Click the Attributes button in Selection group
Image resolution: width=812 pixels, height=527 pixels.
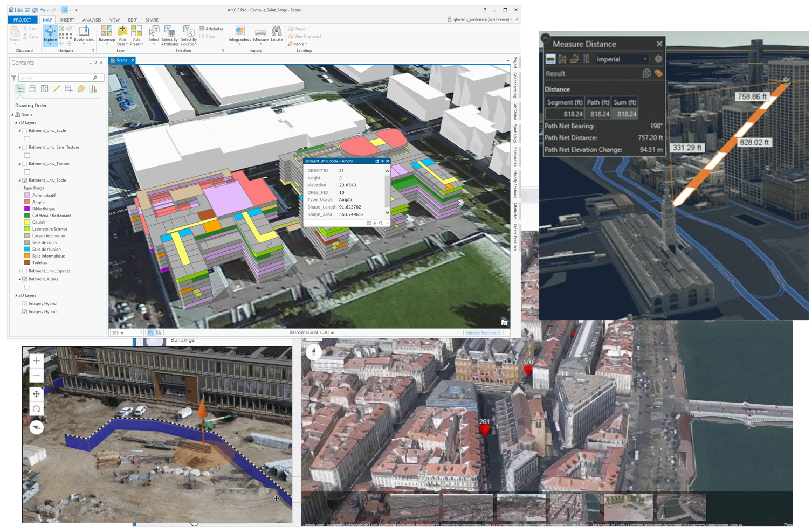(x=211, y=29)
